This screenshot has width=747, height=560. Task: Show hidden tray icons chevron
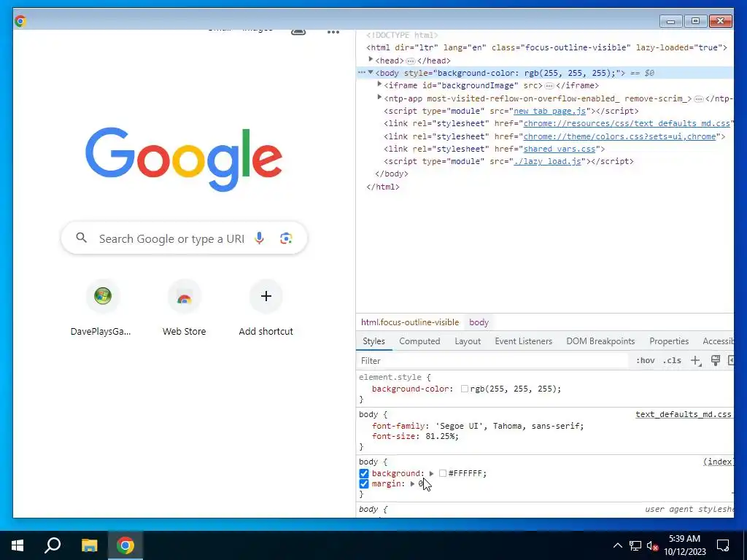(x=617, y=545)
